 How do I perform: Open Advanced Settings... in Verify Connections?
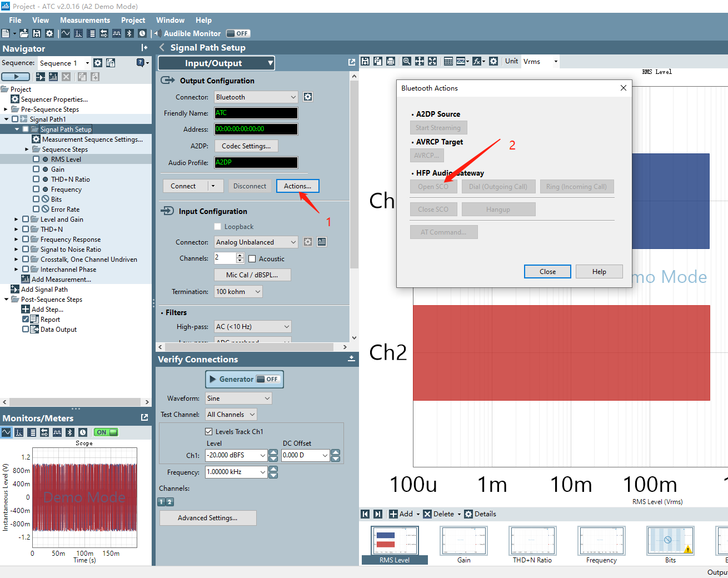(x=208, y=517)
